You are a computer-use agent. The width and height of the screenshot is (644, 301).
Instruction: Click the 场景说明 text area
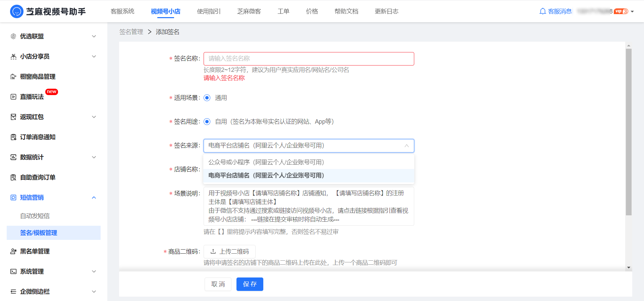pos(309,206)
